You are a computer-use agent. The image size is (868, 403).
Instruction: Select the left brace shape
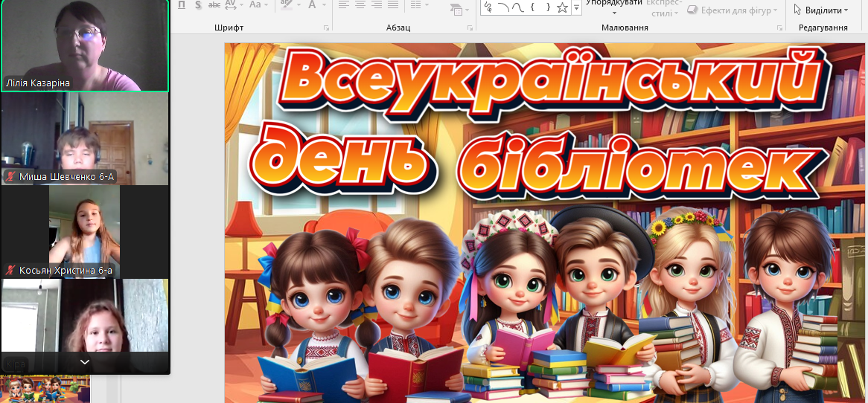534,7
